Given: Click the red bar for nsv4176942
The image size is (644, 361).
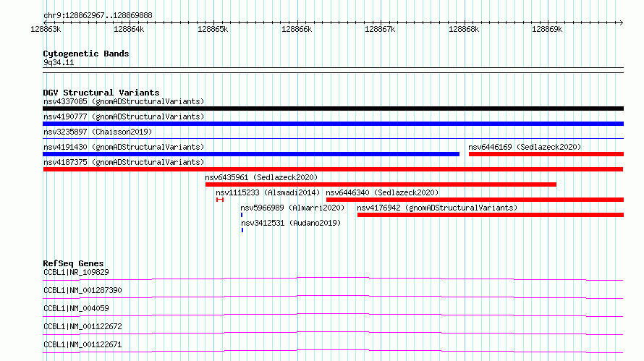Looking at the screenshot, I should pos(491,215).
